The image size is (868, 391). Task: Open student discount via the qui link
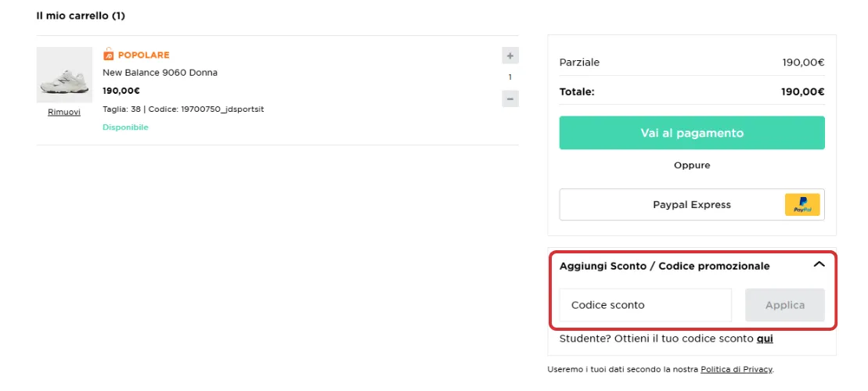point(765,339)
